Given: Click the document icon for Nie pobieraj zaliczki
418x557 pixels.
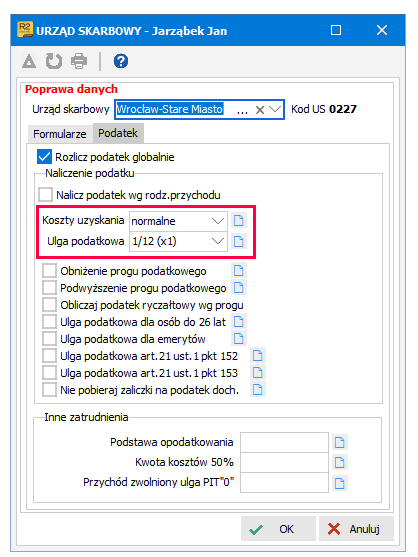Looking at the screenshot, I should pos(257,390).
